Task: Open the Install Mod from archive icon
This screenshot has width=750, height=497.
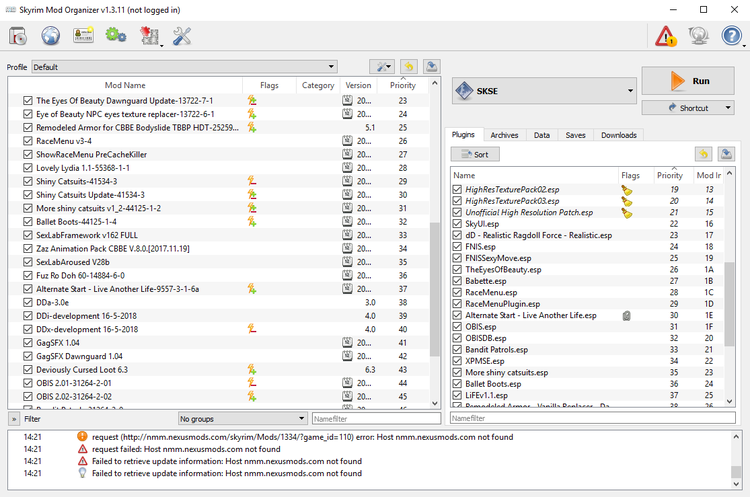Action: coord(18,36)
